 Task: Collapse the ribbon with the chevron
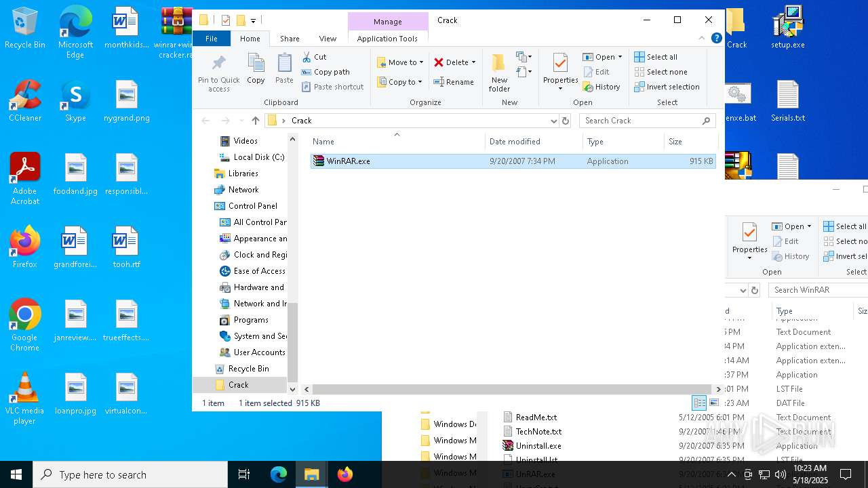(x=702, y=39)
